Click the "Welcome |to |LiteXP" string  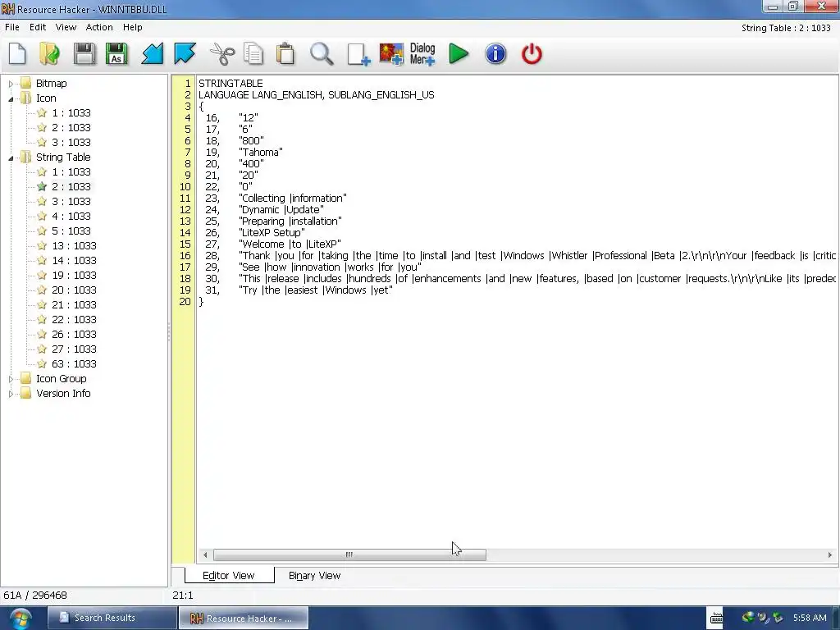(290, 244)
